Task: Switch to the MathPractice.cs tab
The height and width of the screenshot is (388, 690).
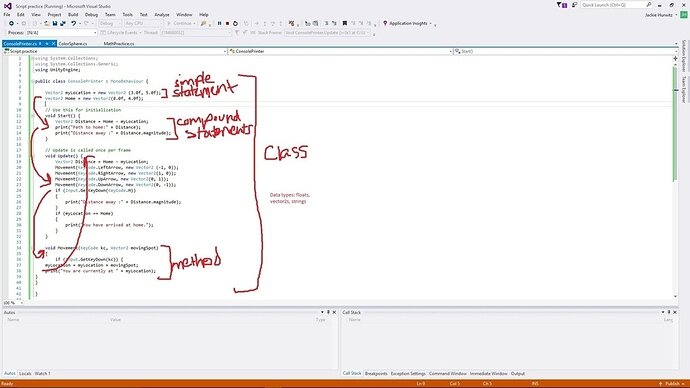Action: (x=119, y=44)
